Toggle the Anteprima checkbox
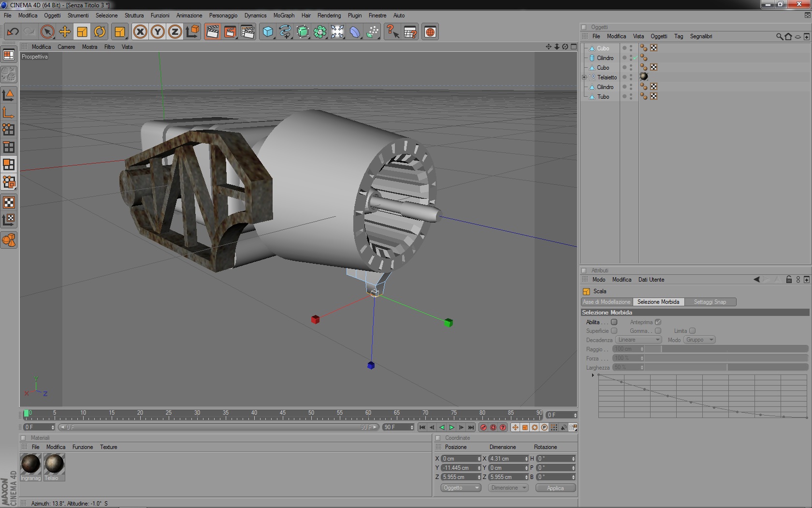This screenshot has width=812, height=508. pyautogui.click(x=658, y=322)
